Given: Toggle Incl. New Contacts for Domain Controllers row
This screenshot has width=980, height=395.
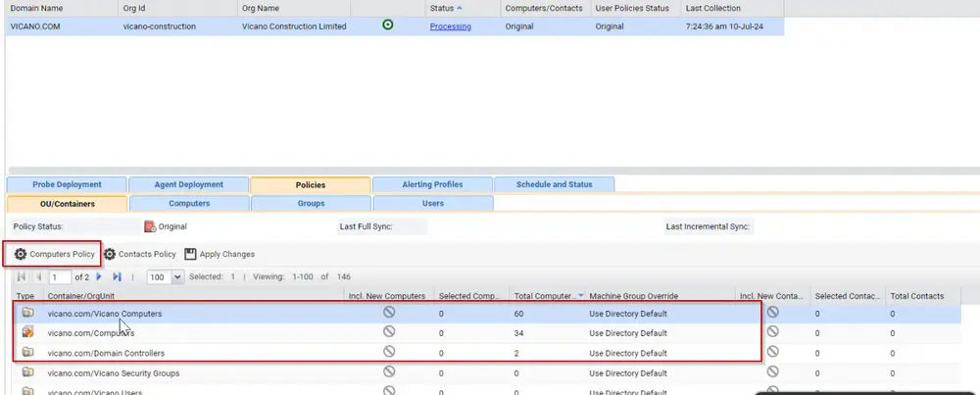Looking at the screenshot, I should 772,352.
